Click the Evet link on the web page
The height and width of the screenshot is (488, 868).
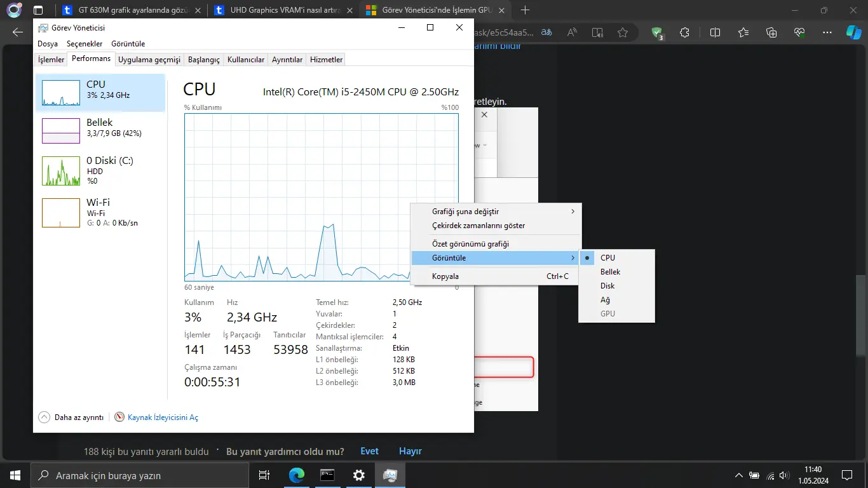click(x=369, y=451)
